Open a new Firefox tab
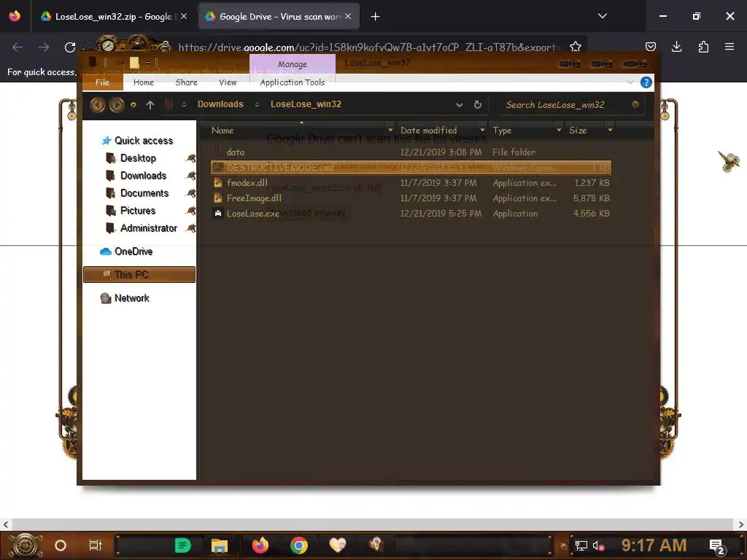The image size is (747, 560). [x=376, y=17]
